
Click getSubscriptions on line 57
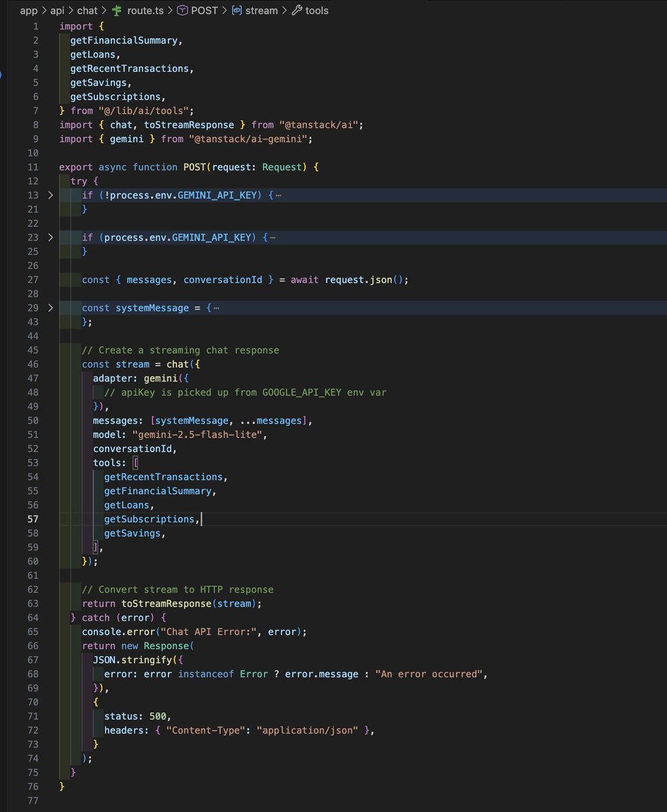(x=149, y=519)
